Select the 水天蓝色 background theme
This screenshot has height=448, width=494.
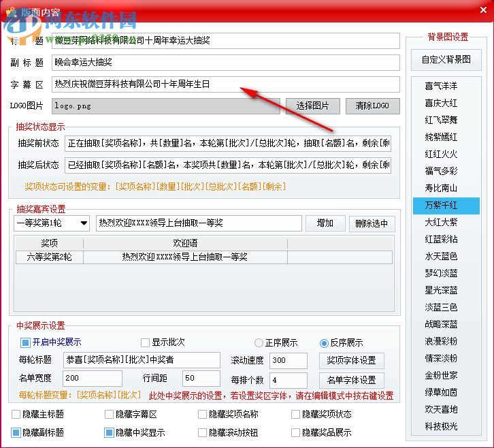(446, 256)
